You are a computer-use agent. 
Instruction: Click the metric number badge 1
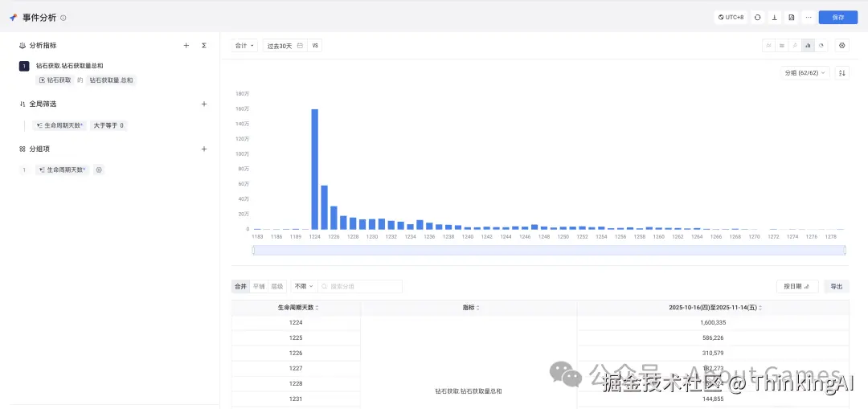coord(24,66)
